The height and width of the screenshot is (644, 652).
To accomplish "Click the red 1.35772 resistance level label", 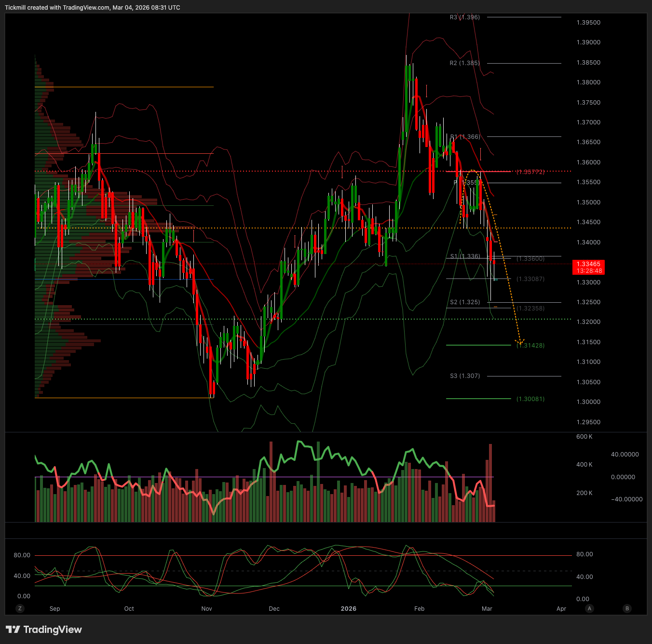I will [x=530, y=172].
